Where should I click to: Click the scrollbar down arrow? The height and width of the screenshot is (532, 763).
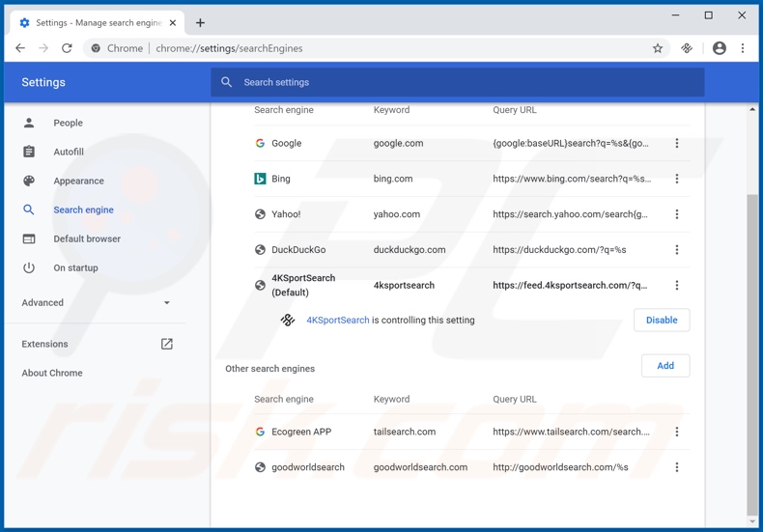pyautogui.click(x=752, y=522)
